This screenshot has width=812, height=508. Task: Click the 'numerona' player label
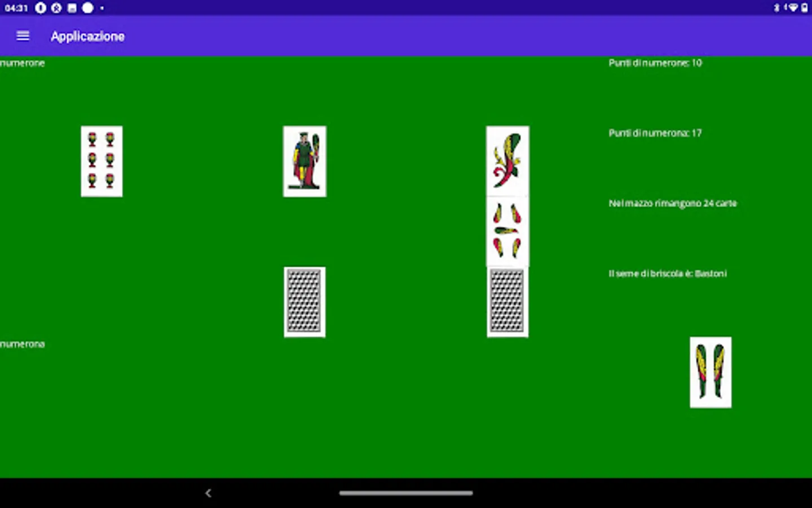click(22, 344)
